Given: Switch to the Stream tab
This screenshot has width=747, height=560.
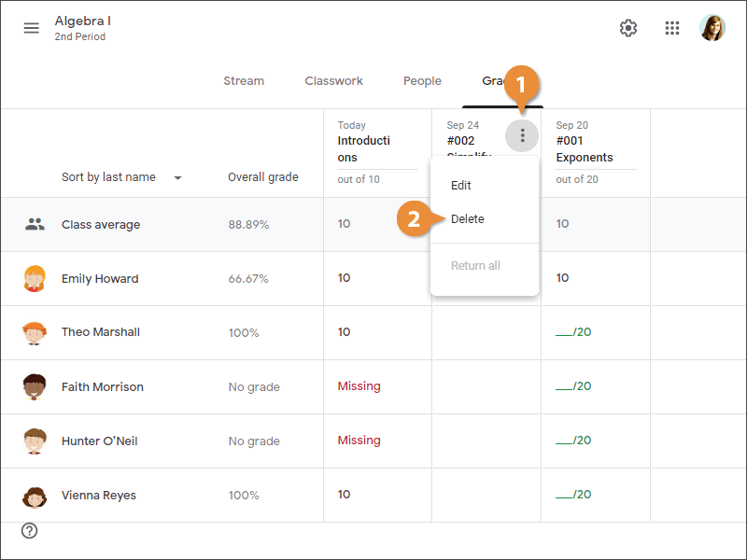Looking at the screenshot, I should pyautogui.click(x=244, y=81).
